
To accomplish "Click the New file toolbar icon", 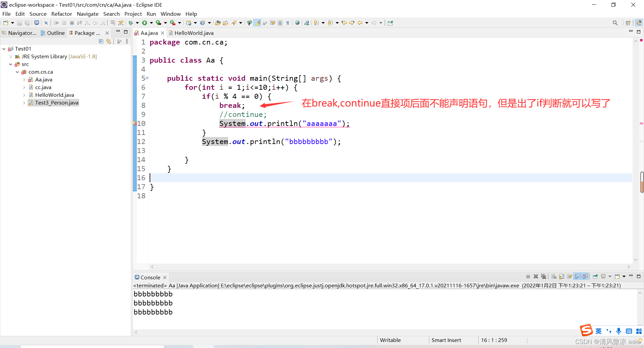I will pyautogui.click(x=6, y=23).
